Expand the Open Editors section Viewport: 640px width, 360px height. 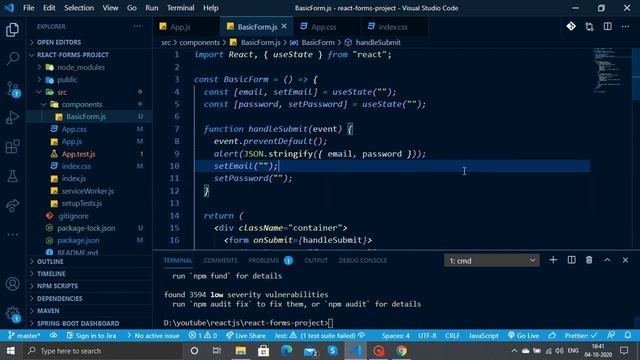59,42
